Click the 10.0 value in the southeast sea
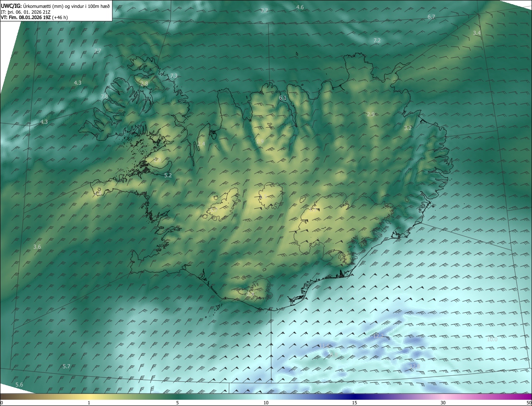 tap(492, 340)
